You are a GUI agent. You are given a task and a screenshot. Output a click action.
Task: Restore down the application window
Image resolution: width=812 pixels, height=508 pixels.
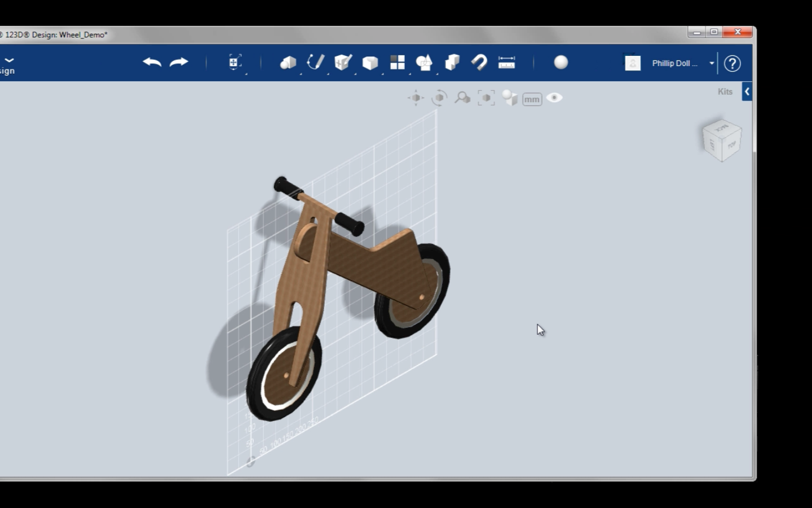click(x=714, y=32)
